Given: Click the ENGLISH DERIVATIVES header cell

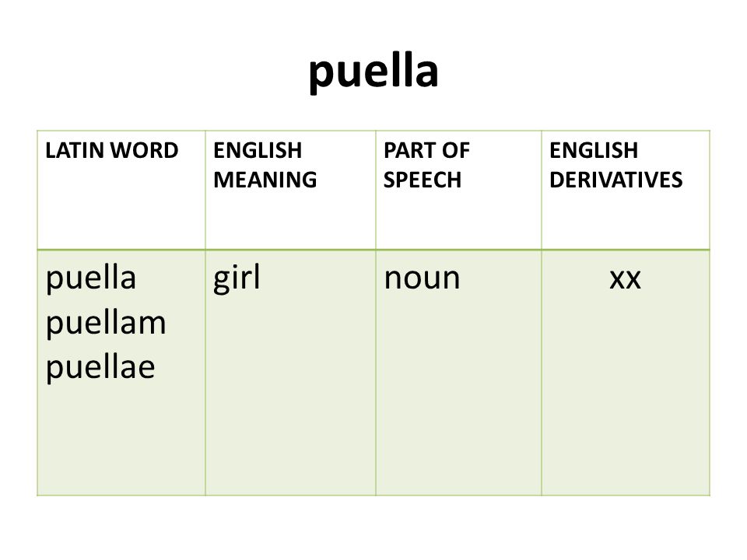Looking at the screenshot, I should tap(626, 190).
